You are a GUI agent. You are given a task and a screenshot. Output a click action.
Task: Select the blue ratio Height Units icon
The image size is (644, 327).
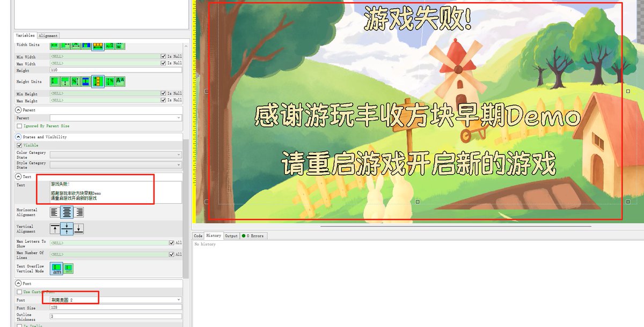(86, 81)
